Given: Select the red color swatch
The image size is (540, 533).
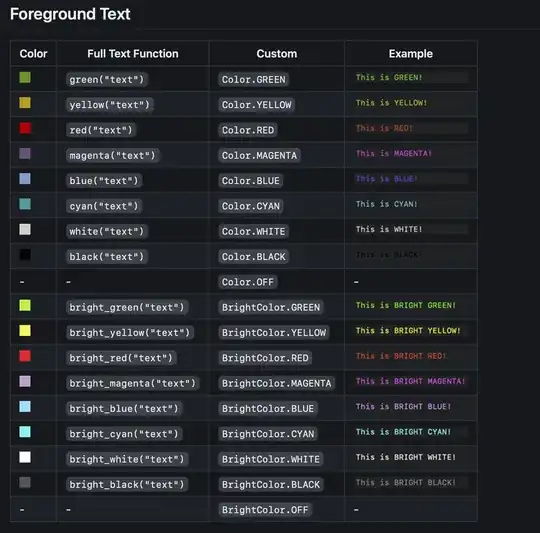Looking at the screenshot, I should tap(25, 128).
